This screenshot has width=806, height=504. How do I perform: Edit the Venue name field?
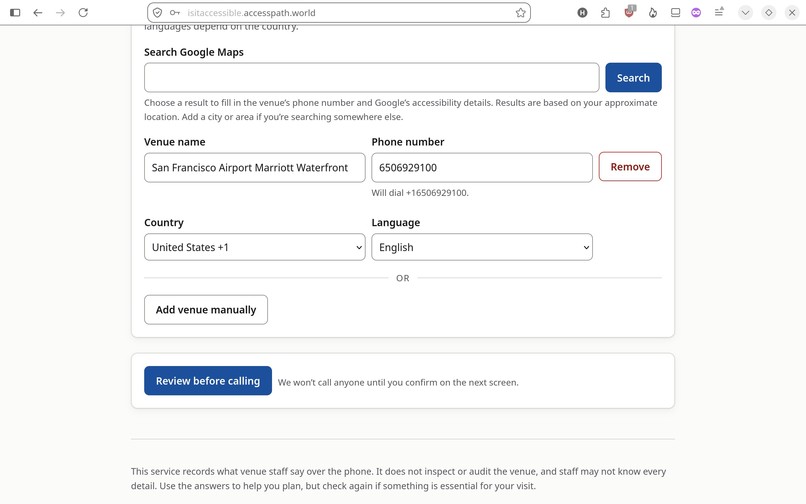pos(254,168)
